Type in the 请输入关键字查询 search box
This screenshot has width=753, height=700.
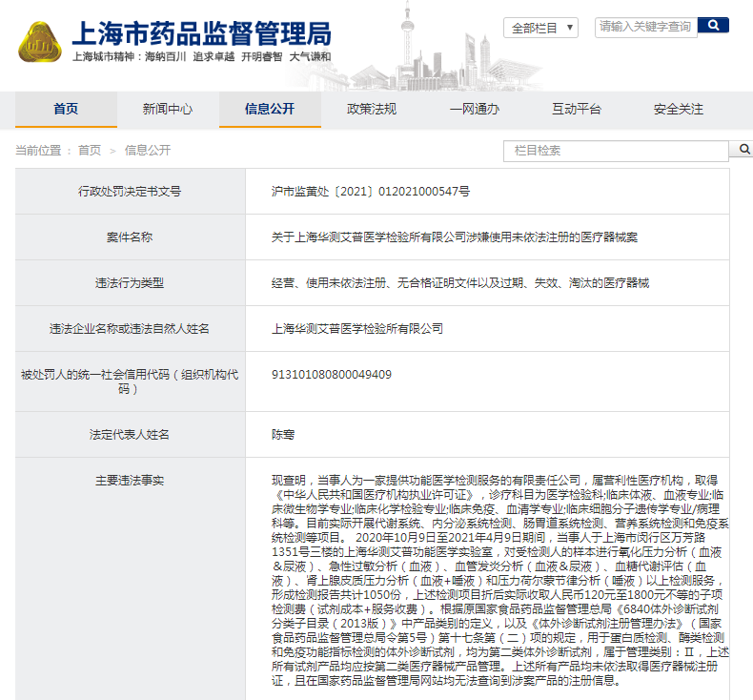[x=646, y=28]
